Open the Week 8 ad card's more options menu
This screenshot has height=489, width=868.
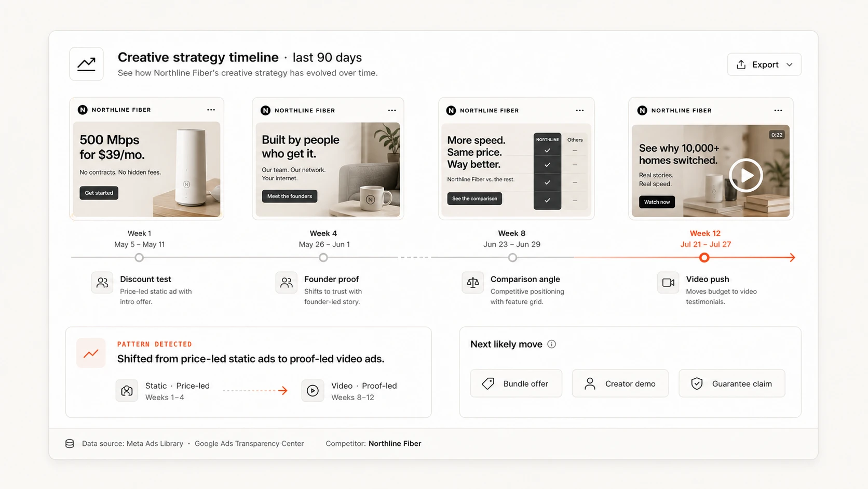tap(580, 110)
